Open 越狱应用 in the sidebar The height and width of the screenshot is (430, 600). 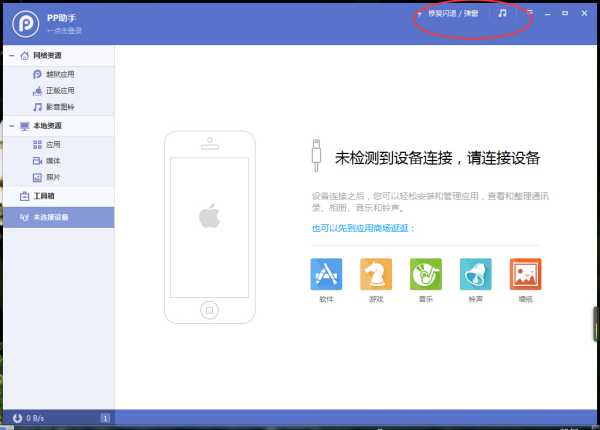[x=60, y=74]
